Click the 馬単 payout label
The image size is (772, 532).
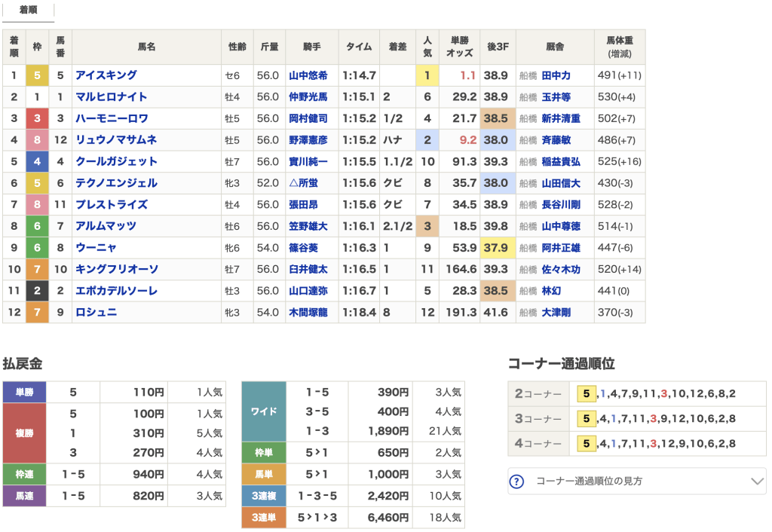[263, 474]
